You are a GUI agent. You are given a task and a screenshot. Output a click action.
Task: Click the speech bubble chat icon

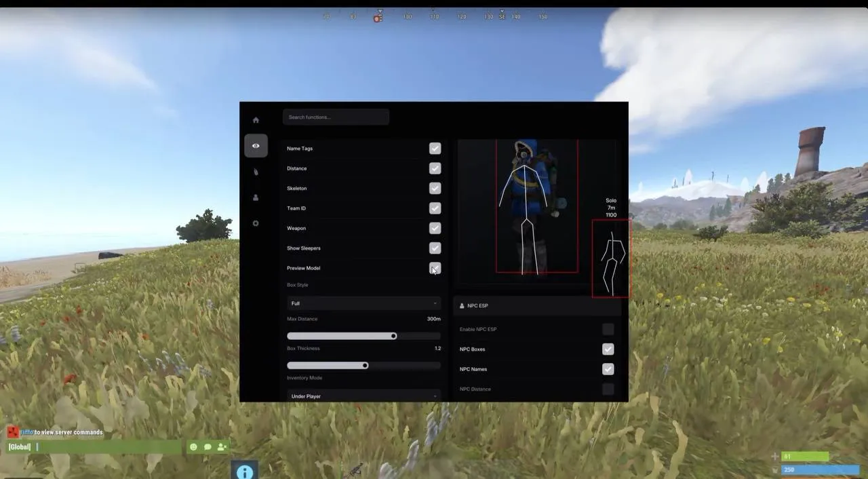(208, 447)
